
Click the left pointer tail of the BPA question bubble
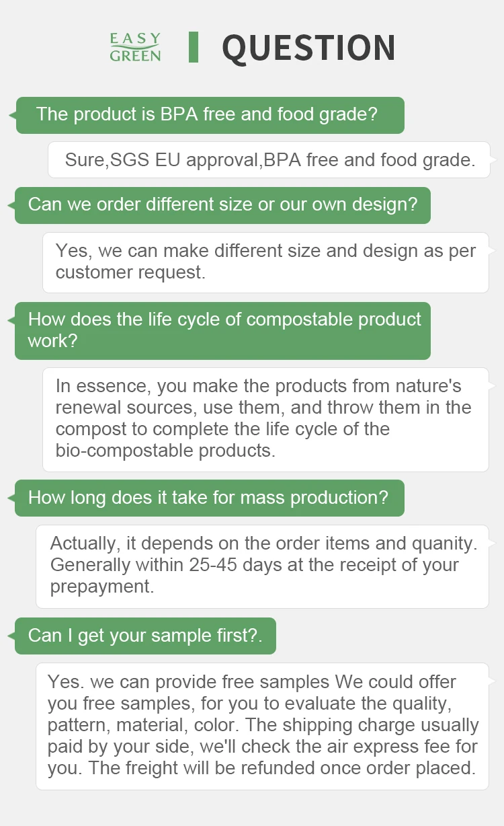pos(12,115)
